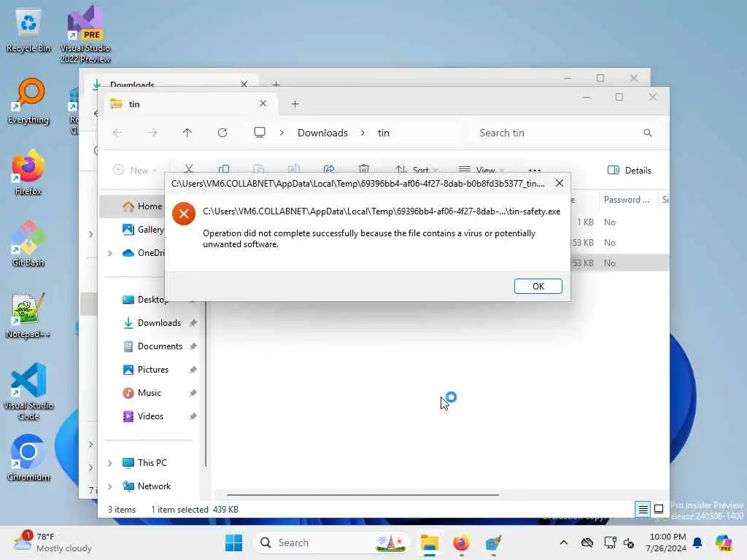The image size is (747, 560).
Task: Open Videos in navigation pane
Action: pos(143,416)
